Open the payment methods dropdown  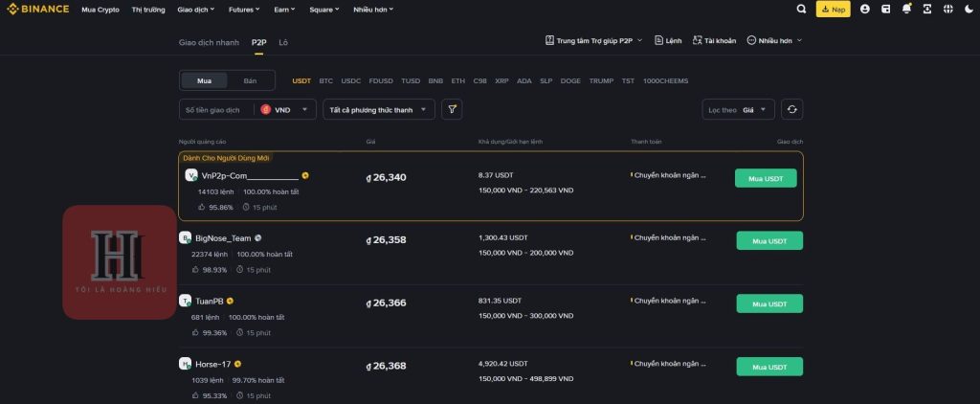[379, 109]
